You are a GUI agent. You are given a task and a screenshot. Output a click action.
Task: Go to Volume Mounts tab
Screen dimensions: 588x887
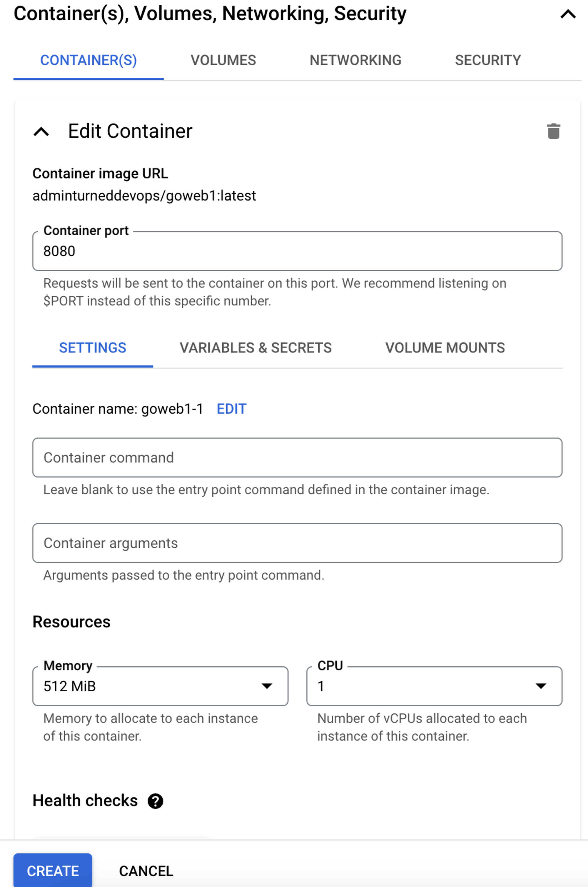(x=445, y=348)
